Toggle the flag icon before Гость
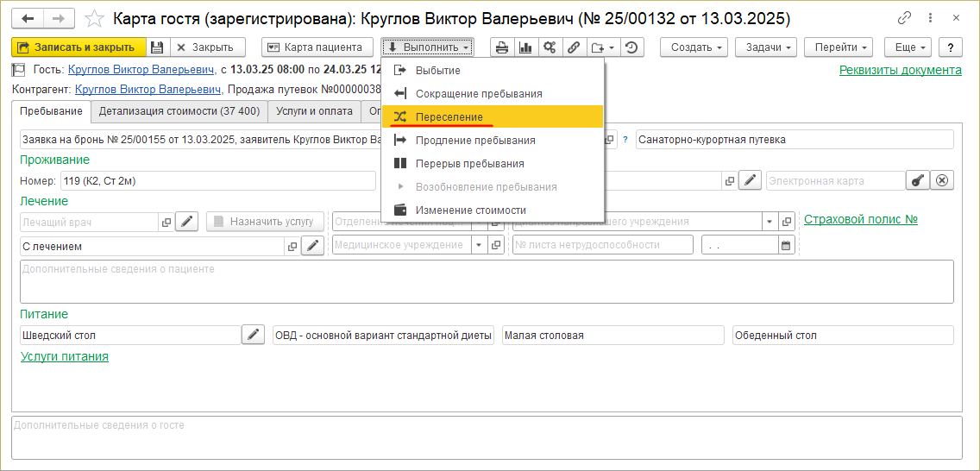Image resolution: width=980 pixels, height=471 pixels. 17,69
